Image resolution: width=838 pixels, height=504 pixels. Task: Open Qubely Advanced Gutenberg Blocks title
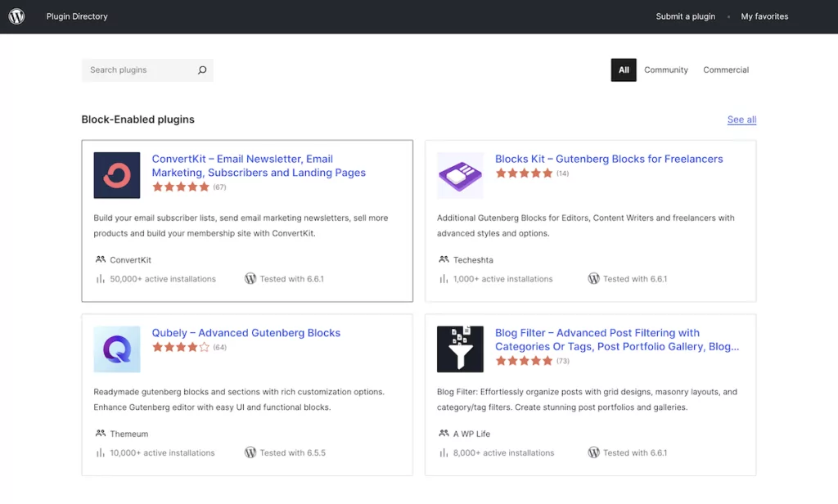pos(246,332)
